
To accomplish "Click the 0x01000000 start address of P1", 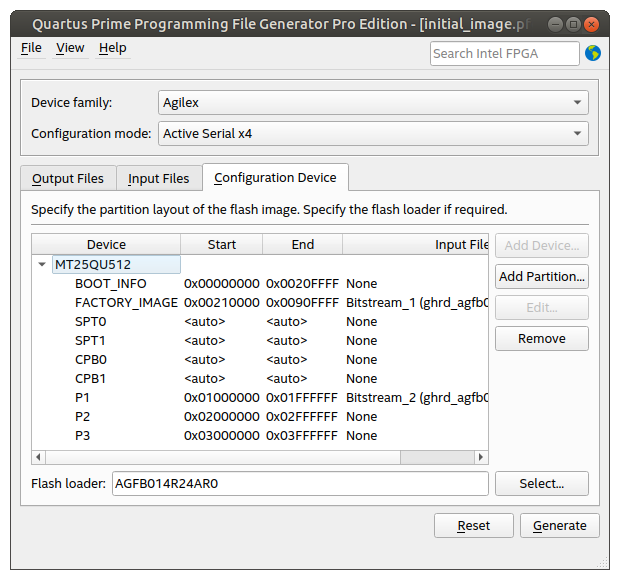I will click(x=221, y=397).
